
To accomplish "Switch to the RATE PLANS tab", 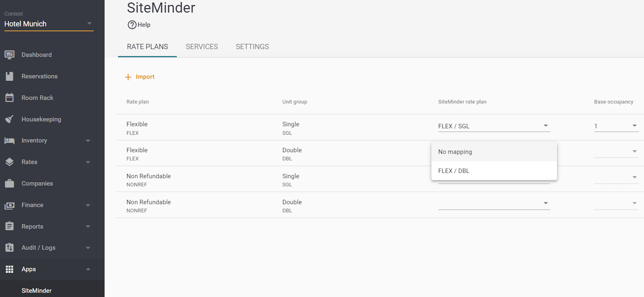I will 147,47.
